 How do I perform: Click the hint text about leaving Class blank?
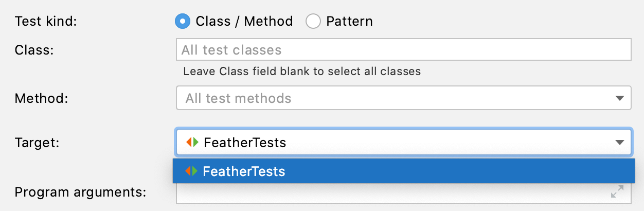302,72
